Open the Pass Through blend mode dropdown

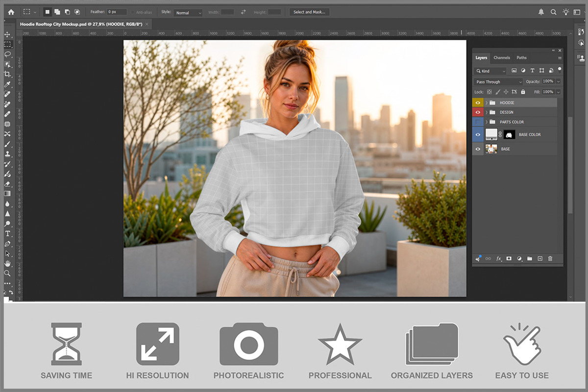pyautogui.click(x=498, y=82)
